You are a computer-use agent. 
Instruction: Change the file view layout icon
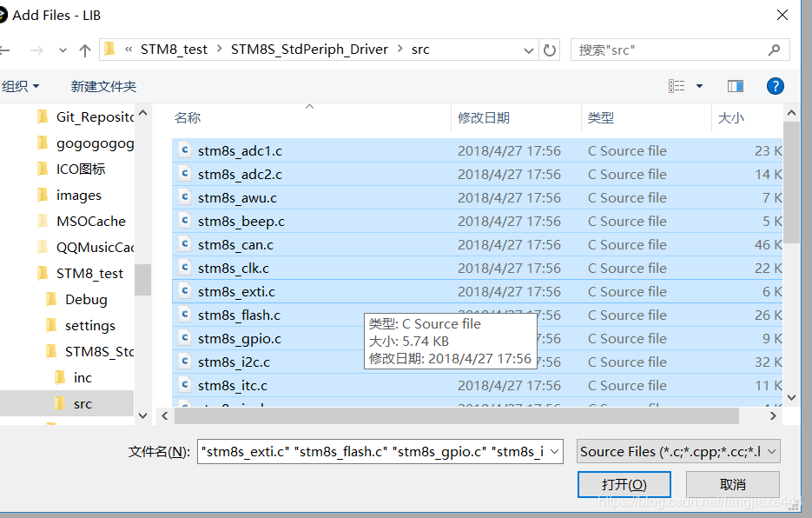677,86
